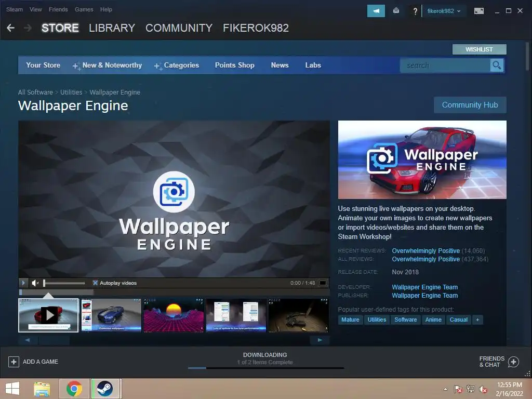Click the video progress bar
The image size is (532, 399).
tap(174, 292)
